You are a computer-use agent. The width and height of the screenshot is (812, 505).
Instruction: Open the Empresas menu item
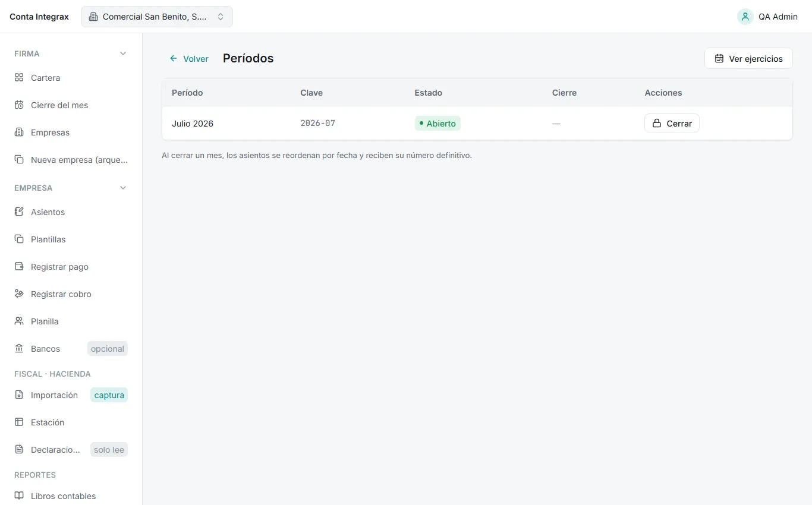point(71,132)
